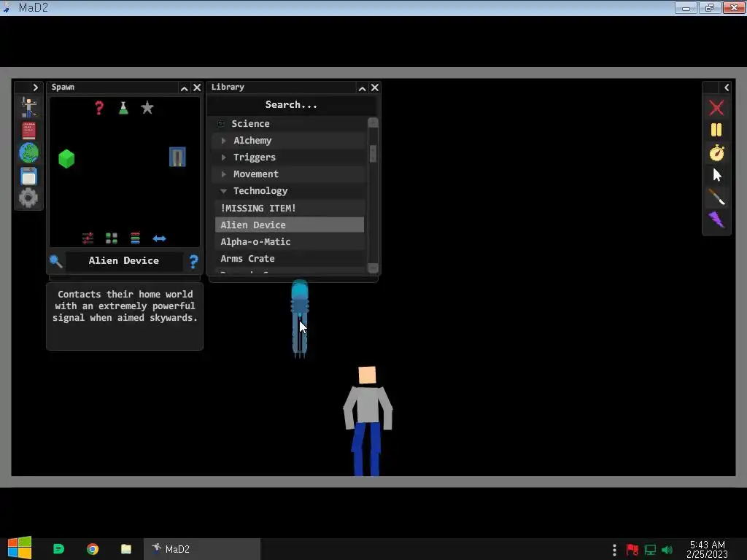Collapse the Spawn panel
This screenshot has height=560, width=747.
tap(184, 88)
